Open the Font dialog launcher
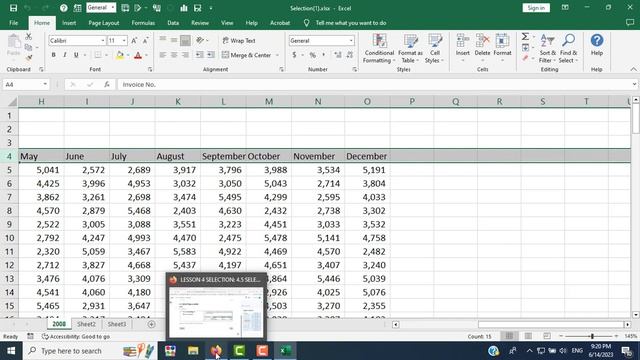 coord(150,70)
